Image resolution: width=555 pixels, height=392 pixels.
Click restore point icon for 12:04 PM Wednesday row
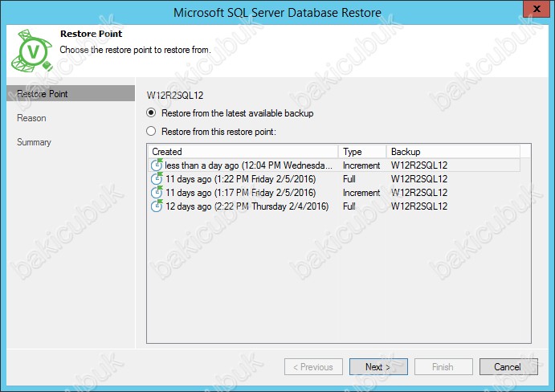tap(157, 165)
